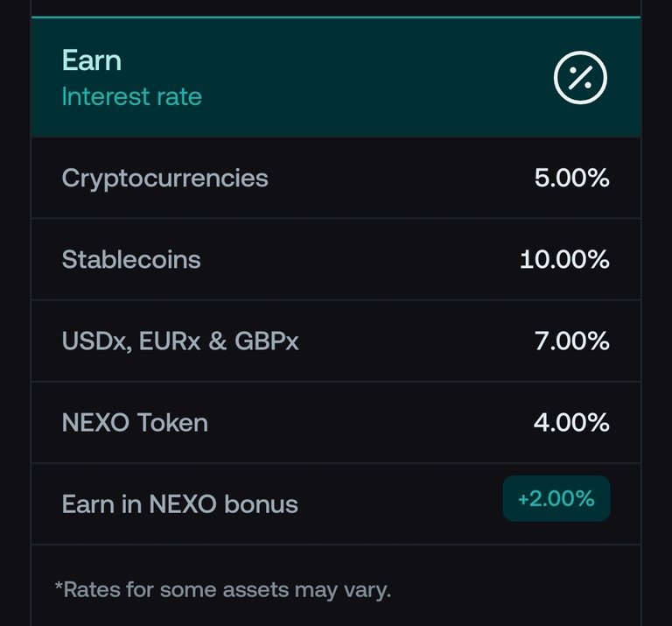Click the 5.00% cryptocurrencies rate

[571, 178]
